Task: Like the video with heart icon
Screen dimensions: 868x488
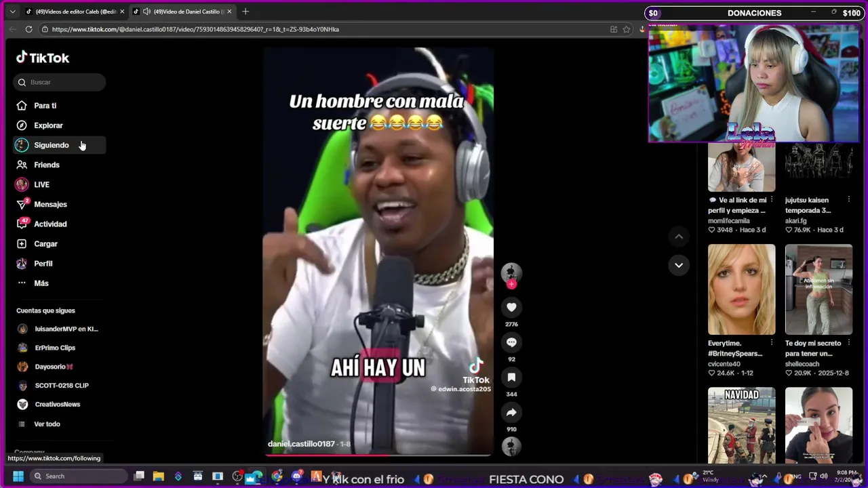Action: (511, 307)
